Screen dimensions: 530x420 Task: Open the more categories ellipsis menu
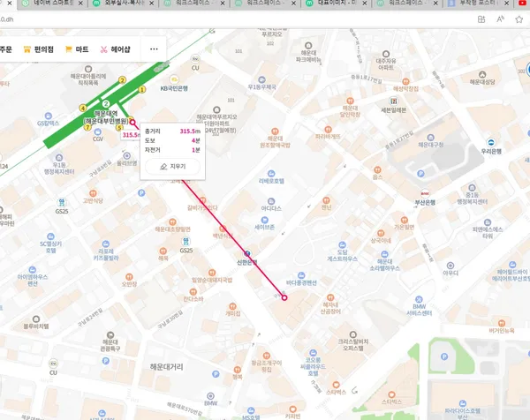[154, 49]
